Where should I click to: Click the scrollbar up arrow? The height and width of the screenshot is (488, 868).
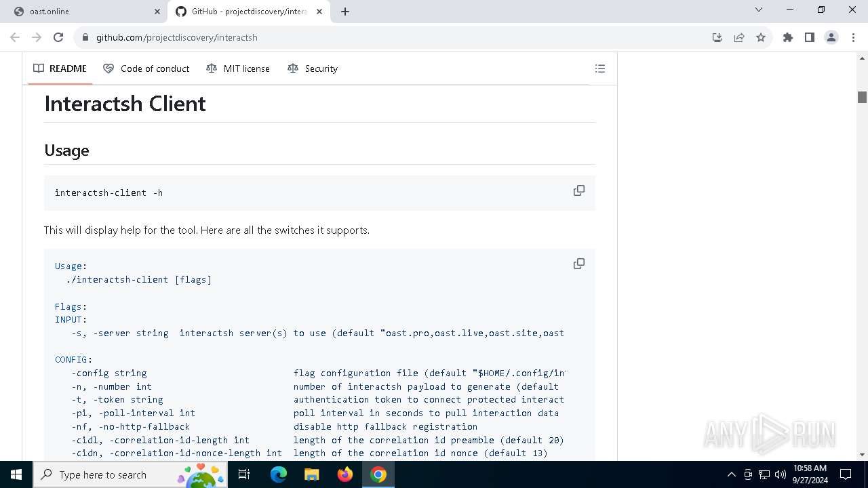(x=862, y=58)
